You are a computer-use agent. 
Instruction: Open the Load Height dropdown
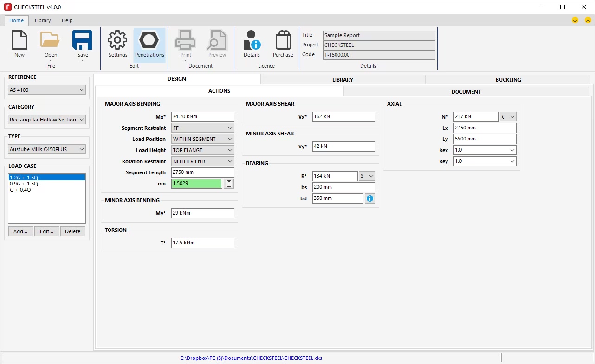[203, 150]
